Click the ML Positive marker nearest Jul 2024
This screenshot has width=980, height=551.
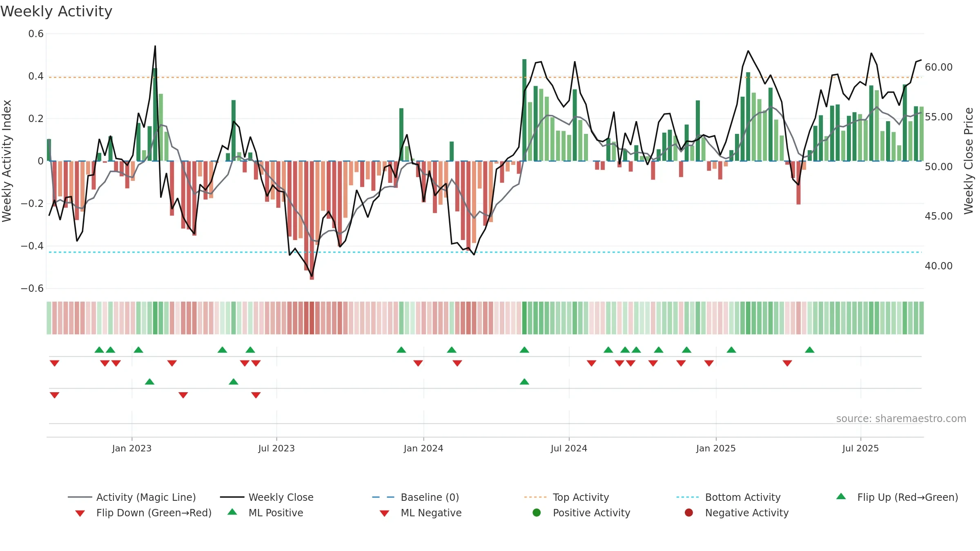click(x=524, y=382)
